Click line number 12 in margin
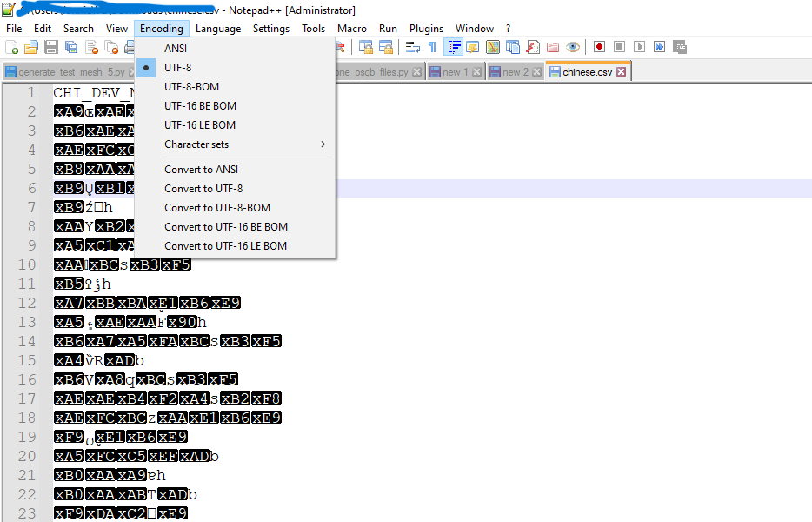This screenshot has width=812, height=522. coord(27,303)
